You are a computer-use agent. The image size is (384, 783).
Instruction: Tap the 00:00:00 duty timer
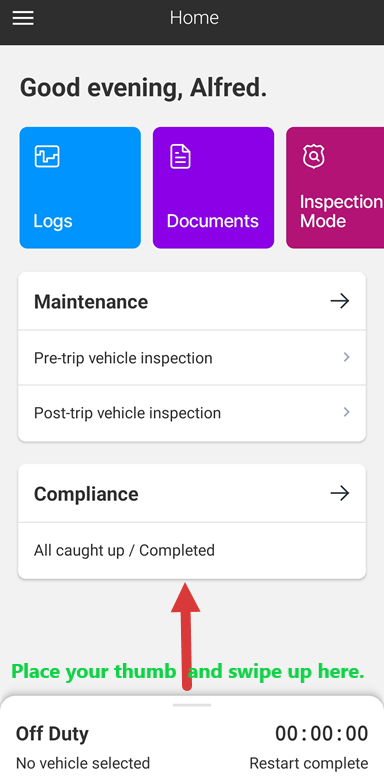click(x=322, y=734)
